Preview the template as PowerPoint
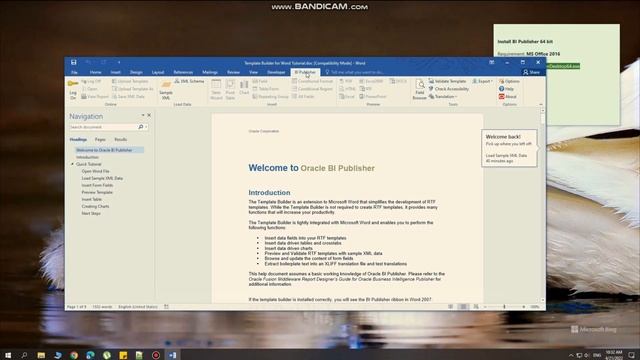The image size is (640, 360). (x=373, y=97)
